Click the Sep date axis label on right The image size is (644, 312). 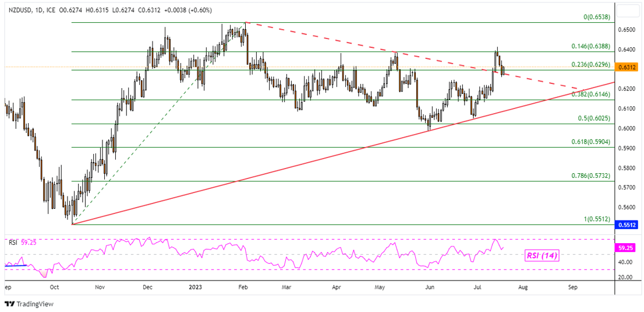572,288
